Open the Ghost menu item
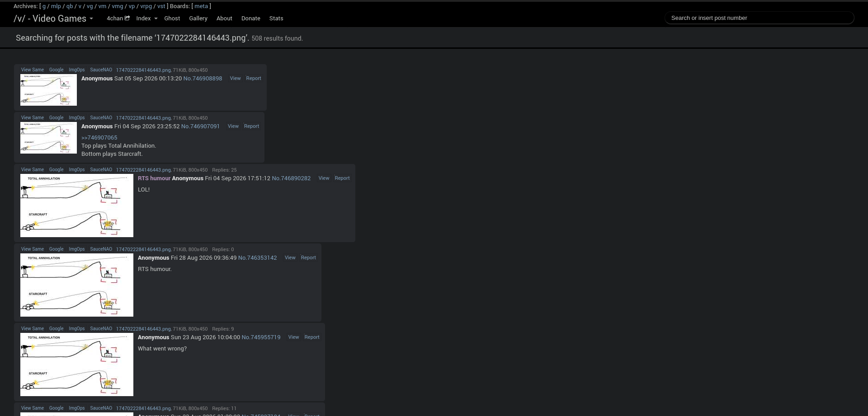Image resolution: width=868 pixels, height=416 pixels. (172, 18)
